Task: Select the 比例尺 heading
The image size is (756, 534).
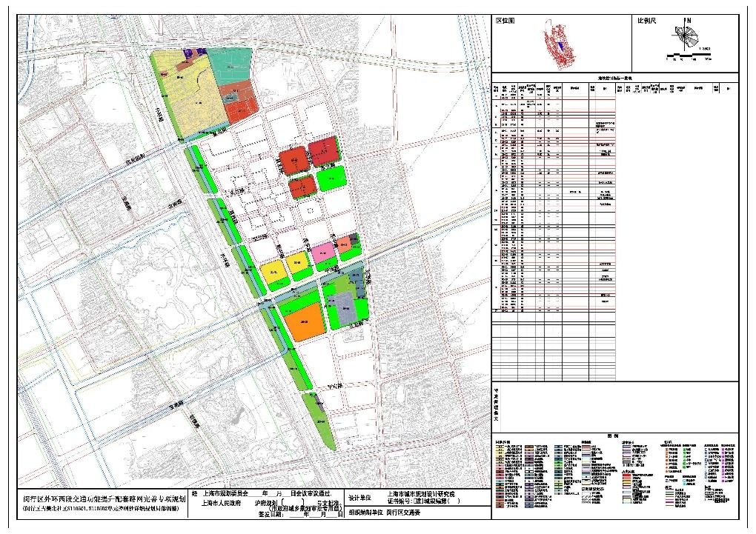Action: [646, 21]
